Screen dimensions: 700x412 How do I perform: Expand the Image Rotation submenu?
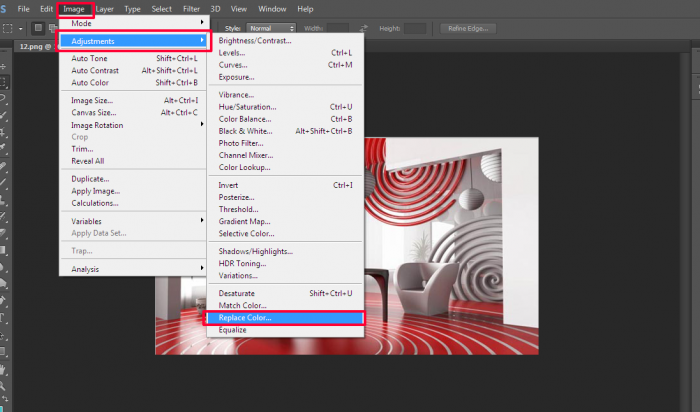[x=133, y=125]
